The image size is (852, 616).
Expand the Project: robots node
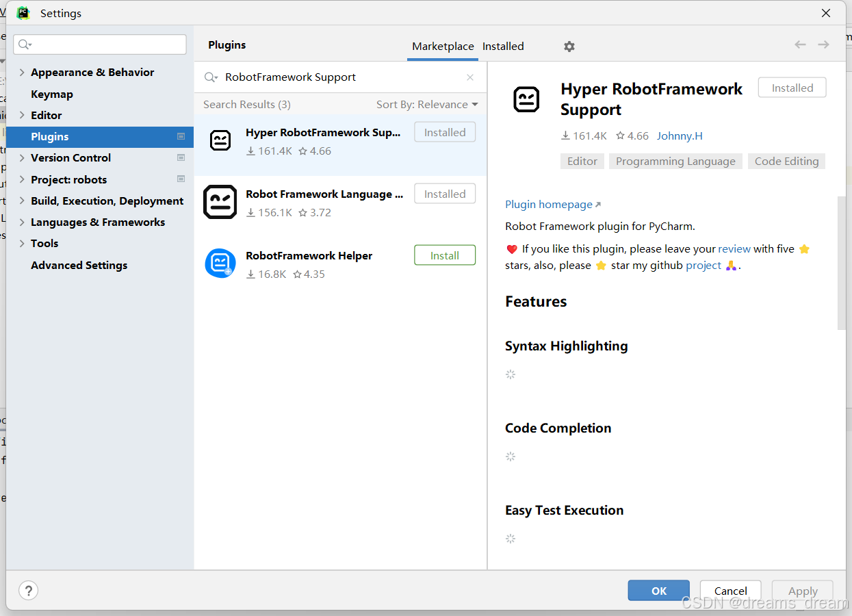tap(22, 179)
